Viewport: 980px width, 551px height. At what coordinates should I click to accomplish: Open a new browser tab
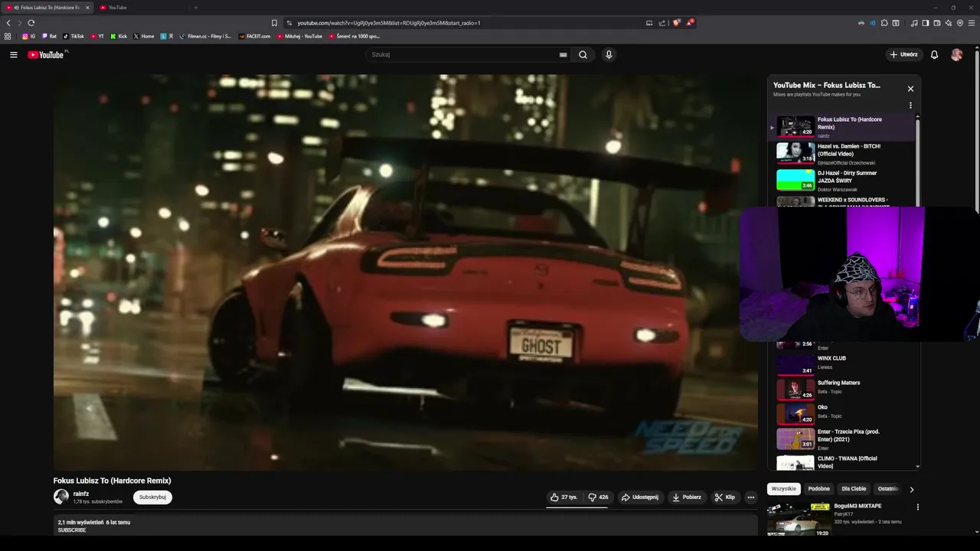[195, 8]
